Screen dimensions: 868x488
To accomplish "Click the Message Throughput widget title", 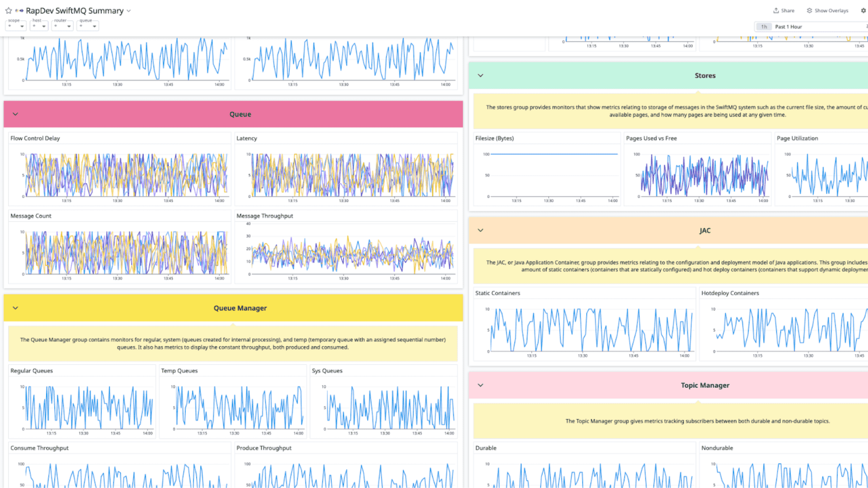I will point(264,216).
